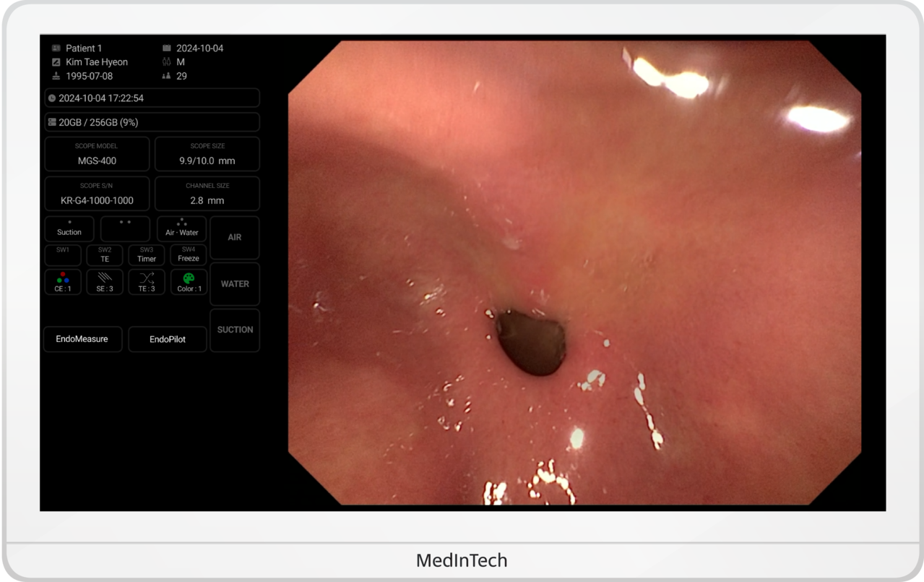Click the 2024-10-04 17:22:54 timestamp
This screenshot has height=582, width=924.
(x=101, y=98)
